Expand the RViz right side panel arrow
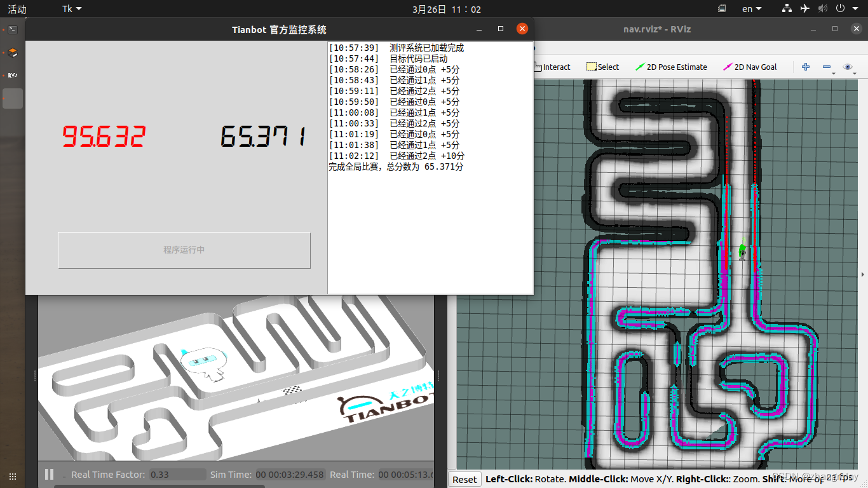This screenshot has height=488, width=868. click(x=862, y=274)
